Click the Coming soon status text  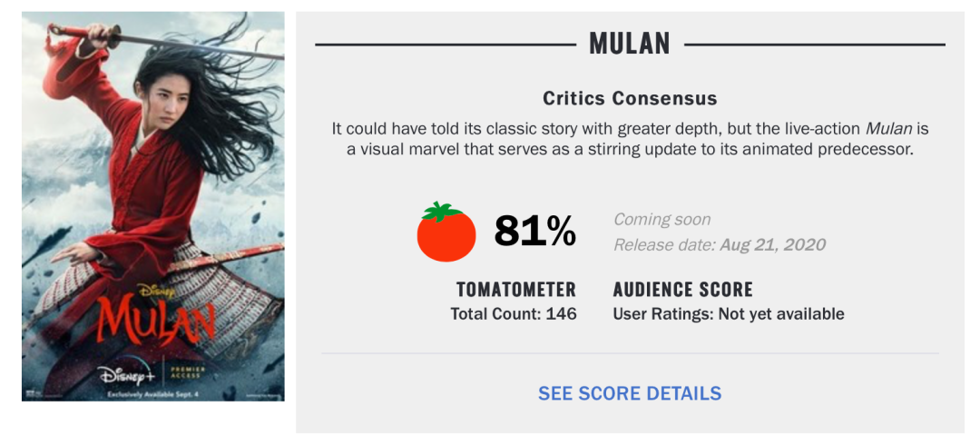point(661,220)
